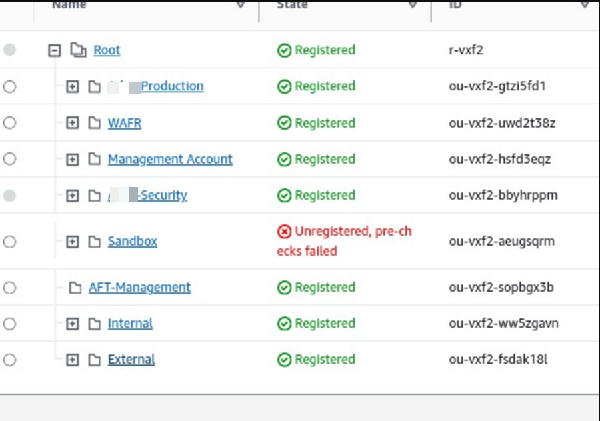Click the folder icon beside Root
Screen dimensions: 600x421
pos(79,50)
